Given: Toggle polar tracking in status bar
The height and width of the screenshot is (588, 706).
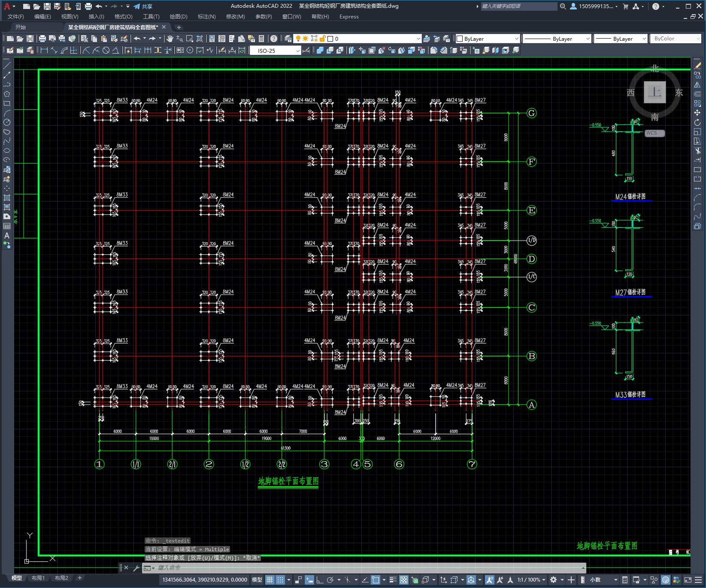Looking at the screenshot, I should coord(330,580).
